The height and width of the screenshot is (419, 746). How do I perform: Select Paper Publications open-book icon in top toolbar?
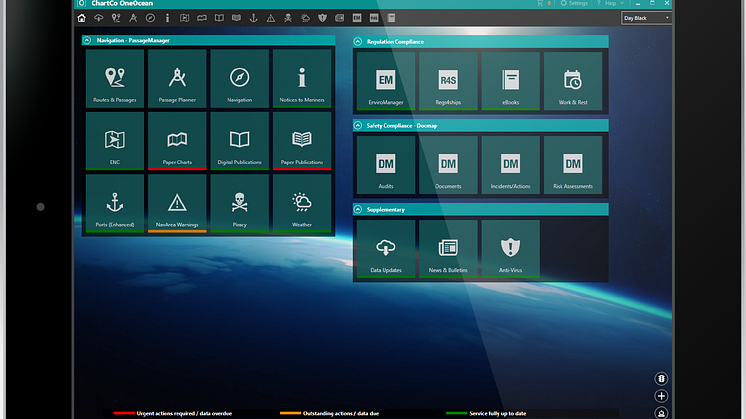click(x=236, y=18)
